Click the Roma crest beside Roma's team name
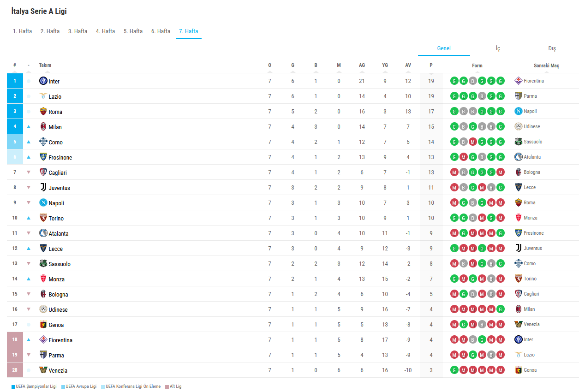The image size is (579, 392). 43,112
